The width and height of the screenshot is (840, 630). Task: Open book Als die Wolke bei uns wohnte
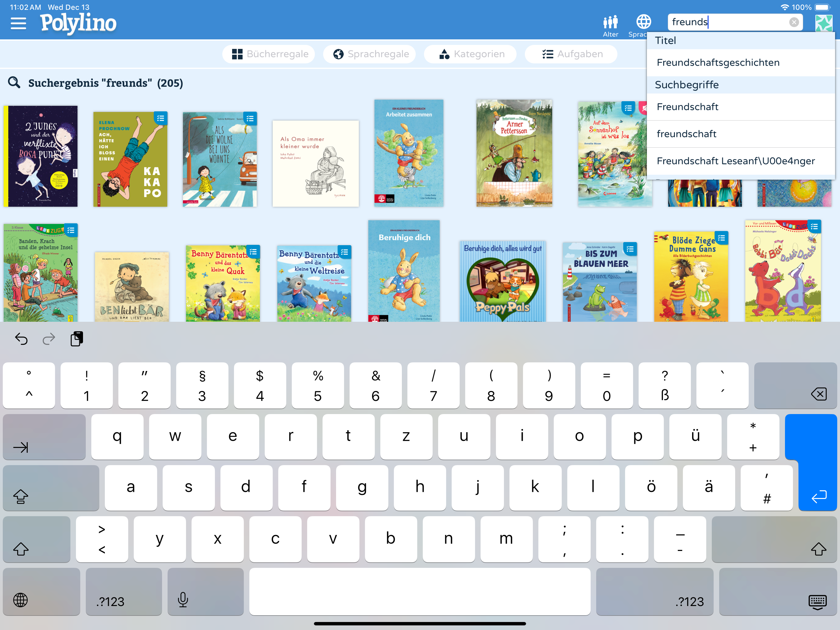pyautogui.click(x=220, y=159)
